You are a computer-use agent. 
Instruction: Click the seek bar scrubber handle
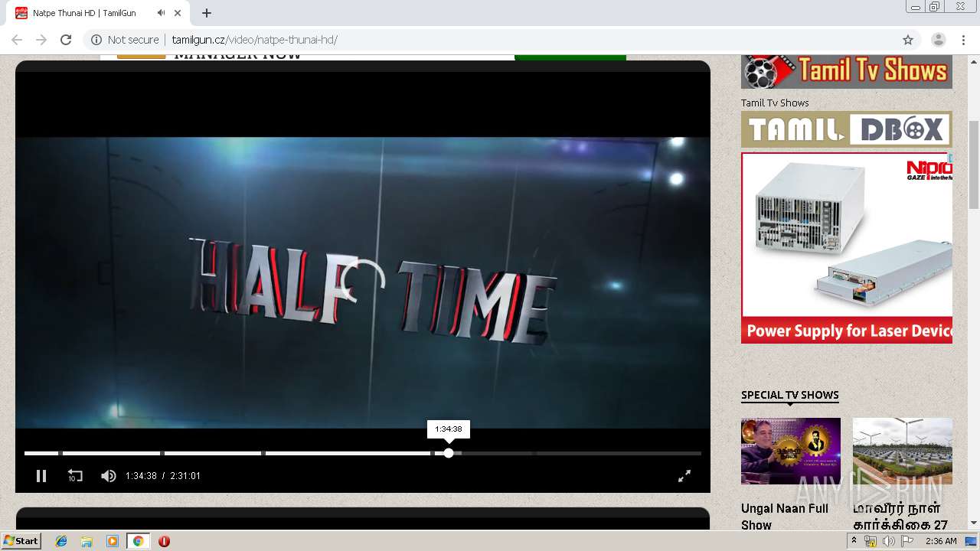pos(449,453)
